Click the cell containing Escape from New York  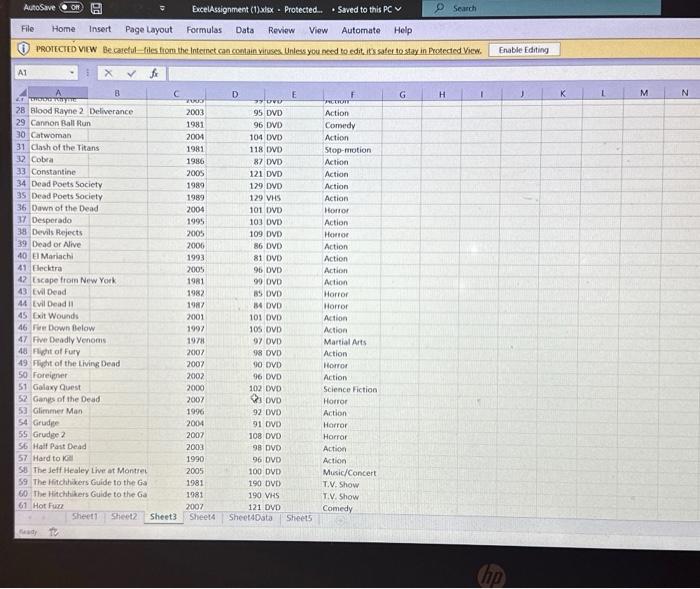pos(60,280)
